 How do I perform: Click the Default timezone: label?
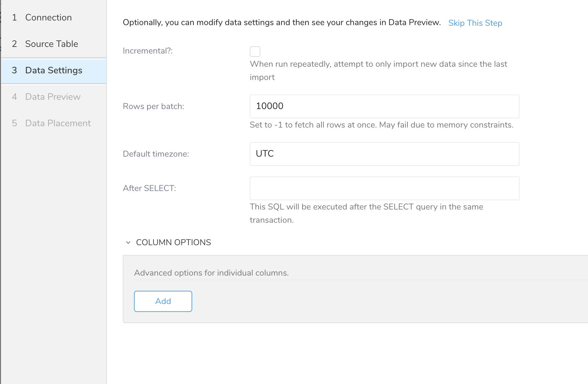[x=156, y=154]
